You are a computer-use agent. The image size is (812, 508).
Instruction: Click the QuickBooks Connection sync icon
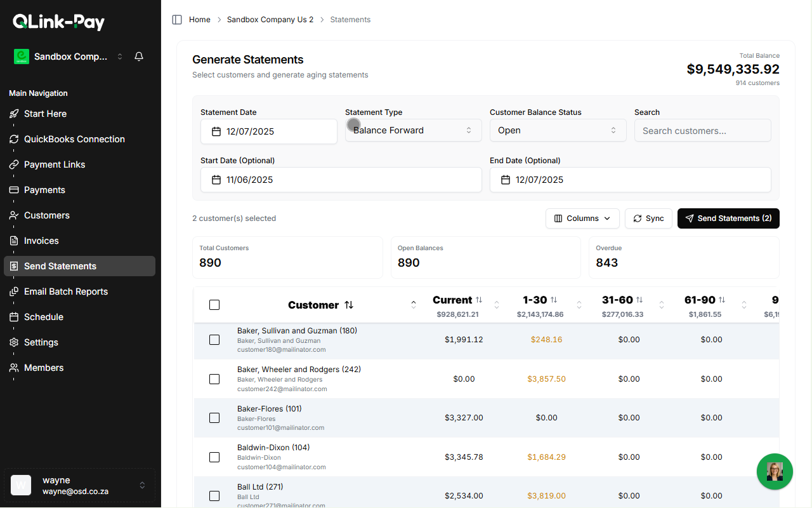click(x=14, y=139)
